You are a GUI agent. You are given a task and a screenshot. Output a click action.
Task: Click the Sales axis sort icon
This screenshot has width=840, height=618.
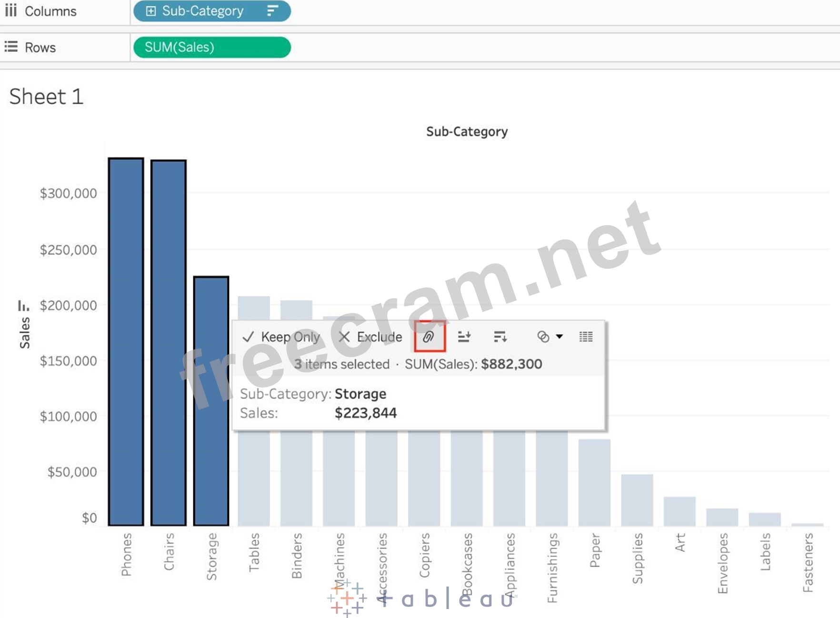click(23, 305)
